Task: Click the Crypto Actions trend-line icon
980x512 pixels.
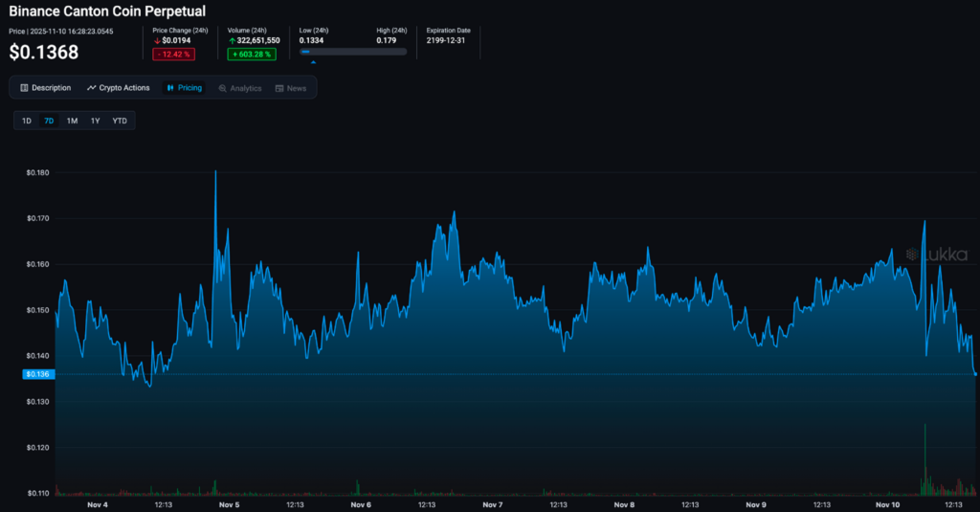Action: tap(91, 88)
